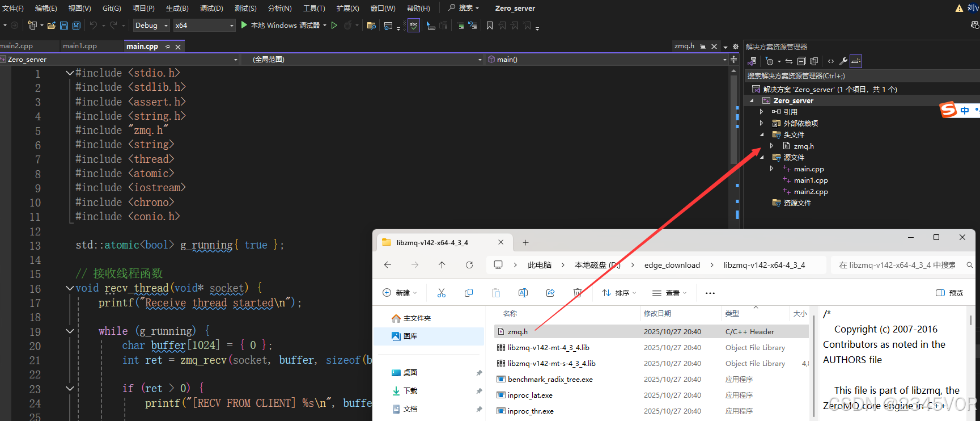This screenshot has height=421, width=980.
Task: Click the Find in Files folder-search icon
Action: click(x=372, y=26)
